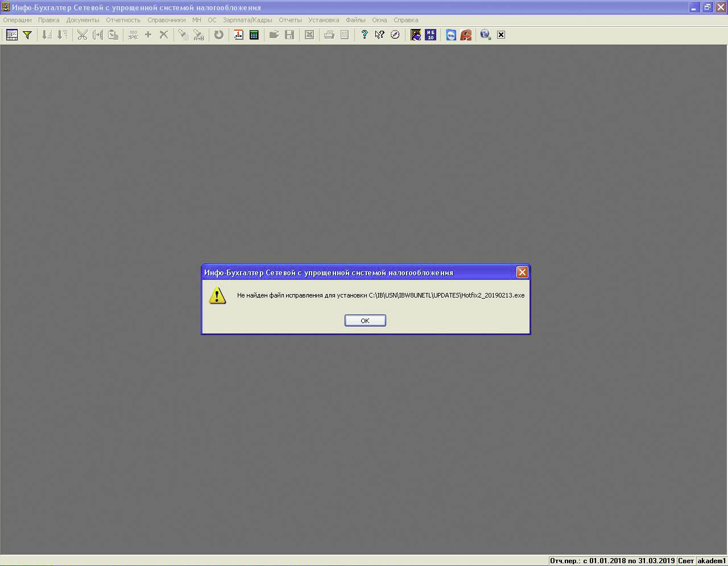Open the Справочники menu

pos(167,20)
